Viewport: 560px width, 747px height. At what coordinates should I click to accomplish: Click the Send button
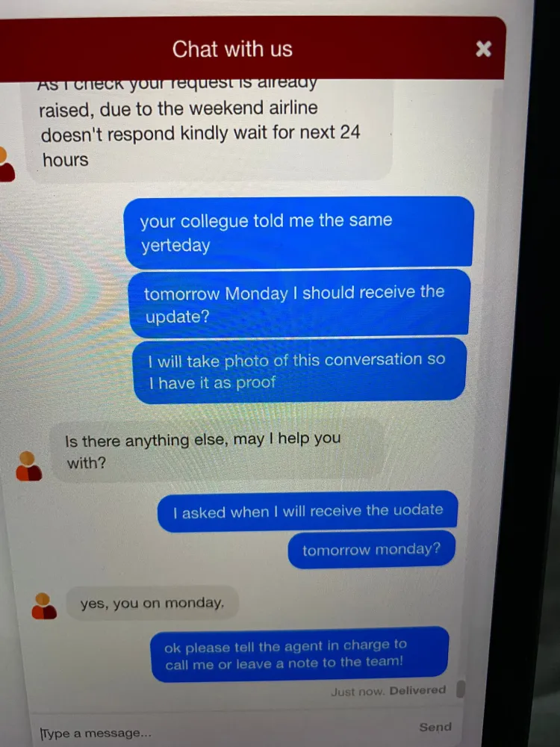[x=435, y=727]
